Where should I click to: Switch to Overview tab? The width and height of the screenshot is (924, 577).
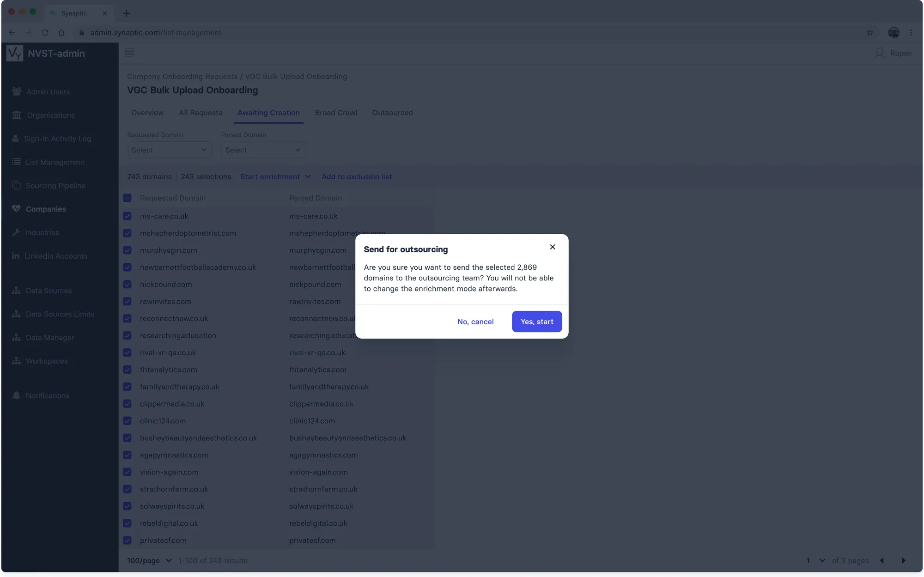147,113
